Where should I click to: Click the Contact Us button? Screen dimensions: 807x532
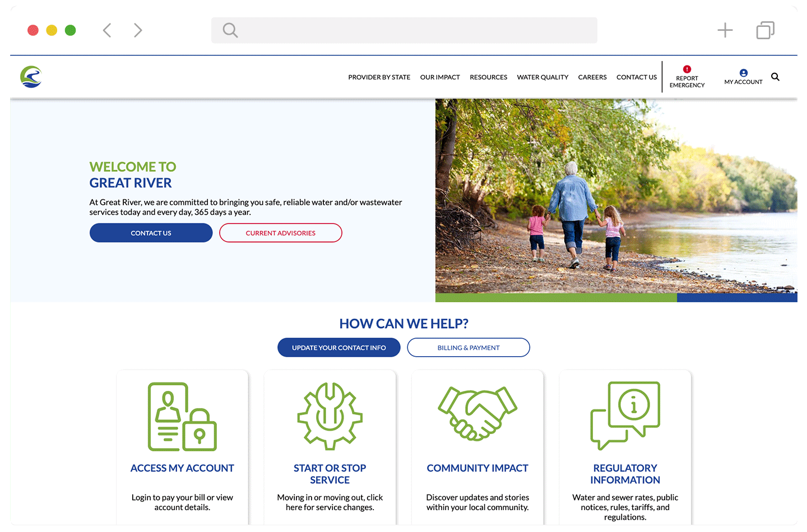[x=151, y=232]
